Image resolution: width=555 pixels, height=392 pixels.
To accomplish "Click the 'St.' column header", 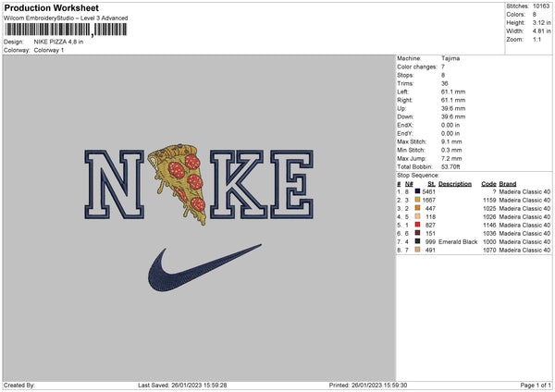I will (431, 184).
